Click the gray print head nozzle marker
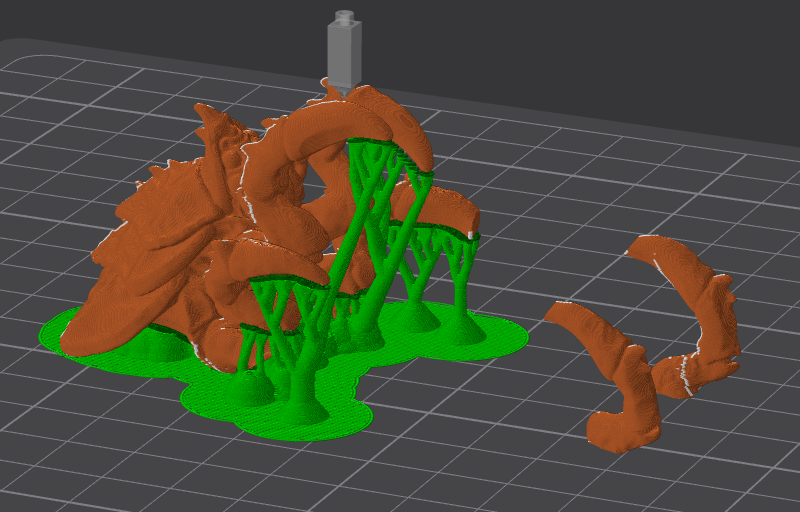This screenshot has height=512, width=800. (344, 54)
